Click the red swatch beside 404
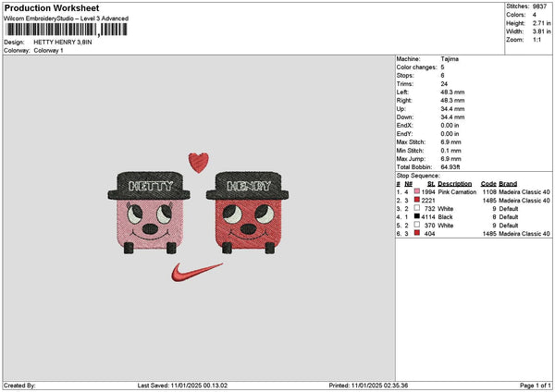 (417, 233)
